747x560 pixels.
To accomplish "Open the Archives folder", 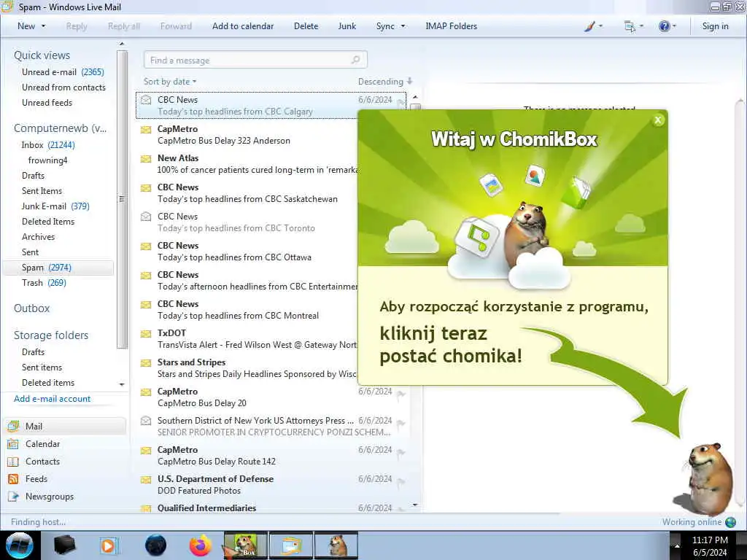I will (x=38, y=237).
